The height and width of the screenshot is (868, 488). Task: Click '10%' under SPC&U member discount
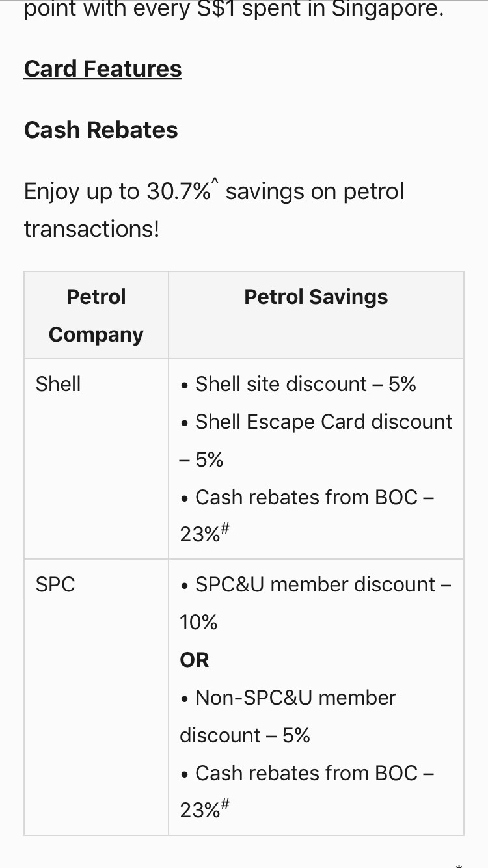click(198, 622)
